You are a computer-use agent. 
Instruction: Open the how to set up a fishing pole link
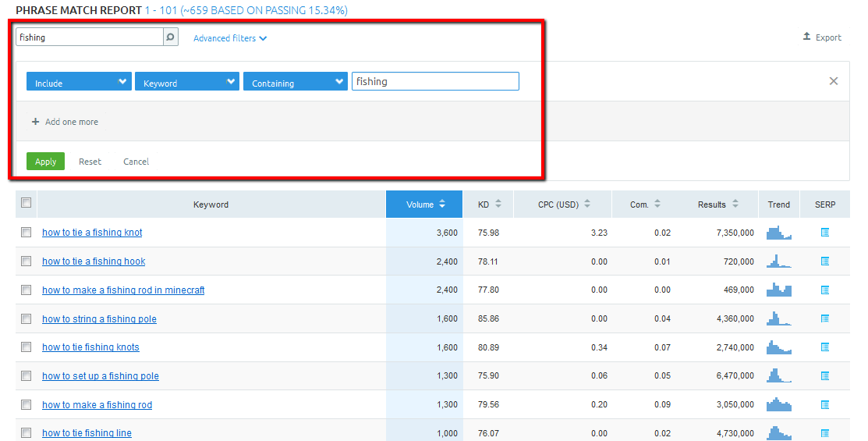coord(100,375)
